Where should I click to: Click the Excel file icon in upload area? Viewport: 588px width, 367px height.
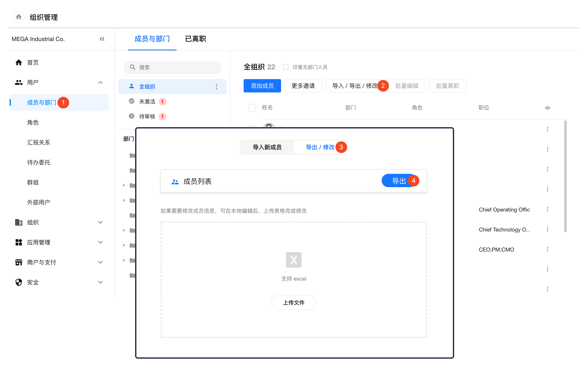coord(294,260)
